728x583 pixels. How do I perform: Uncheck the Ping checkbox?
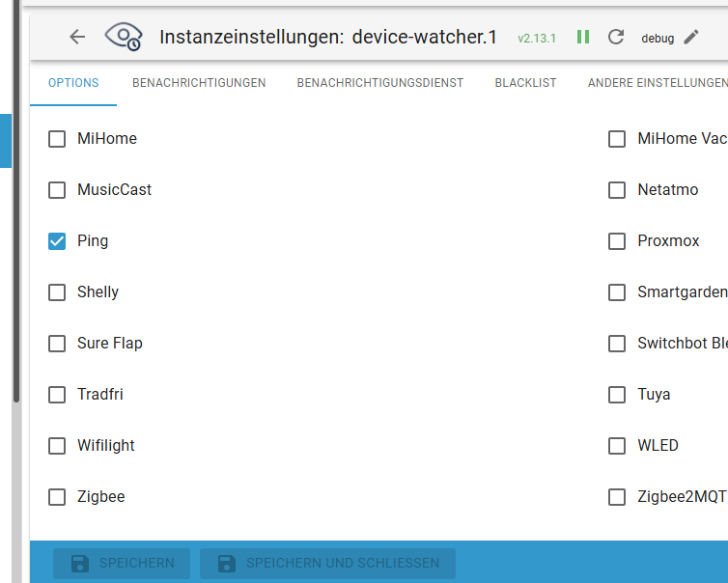click(57, 241)
